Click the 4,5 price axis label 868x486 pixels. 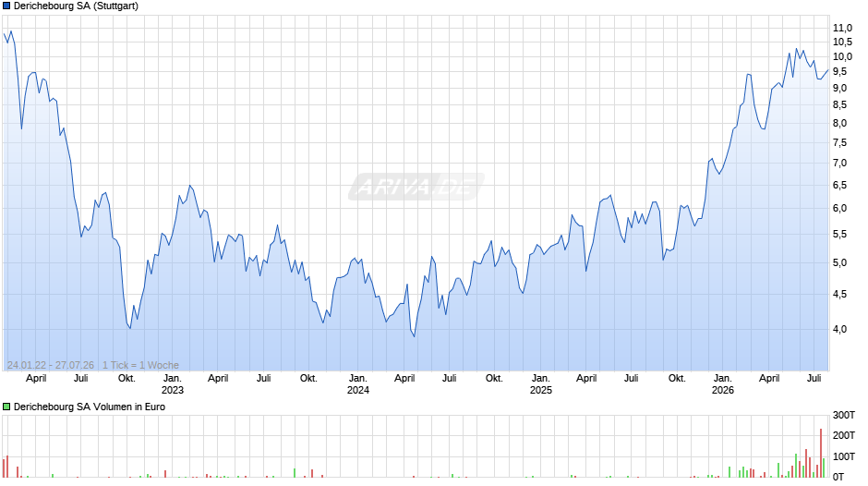click(x=839, y=294)
